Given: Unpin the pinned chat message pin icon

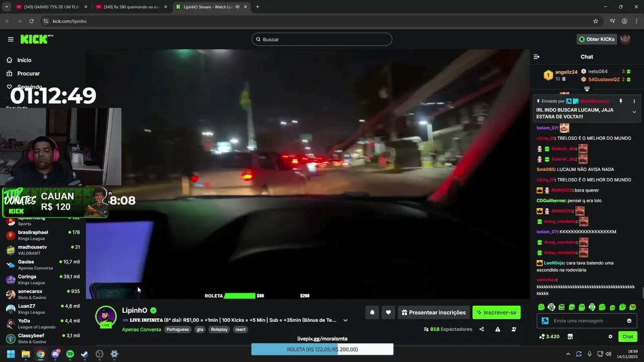Looking at the screenshot, I should click(x=621, y=101).
